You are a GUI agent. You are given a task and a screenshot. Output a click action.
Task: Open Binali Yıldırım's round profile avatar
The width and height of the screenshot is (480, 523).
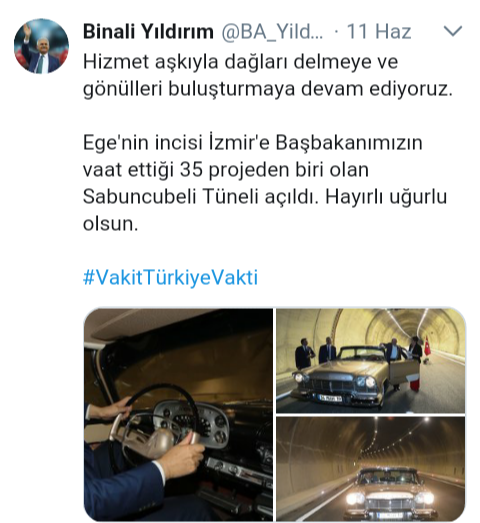tap(41, 46)
